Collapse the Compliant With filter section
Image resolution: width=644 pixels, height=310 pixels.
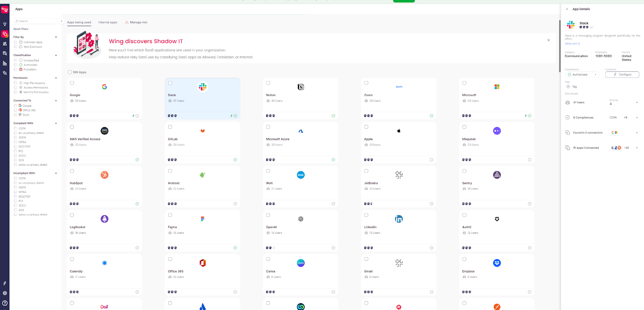coord(56,123)
